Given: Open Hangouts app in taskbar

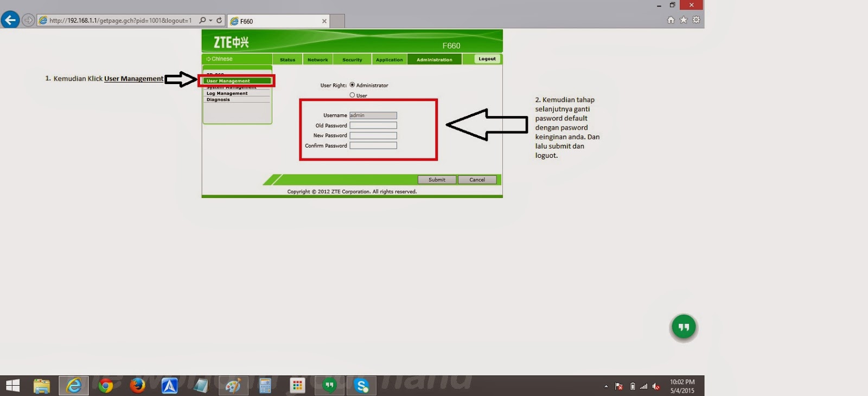Looking at the screenshot, I should [x=329, y=386].
